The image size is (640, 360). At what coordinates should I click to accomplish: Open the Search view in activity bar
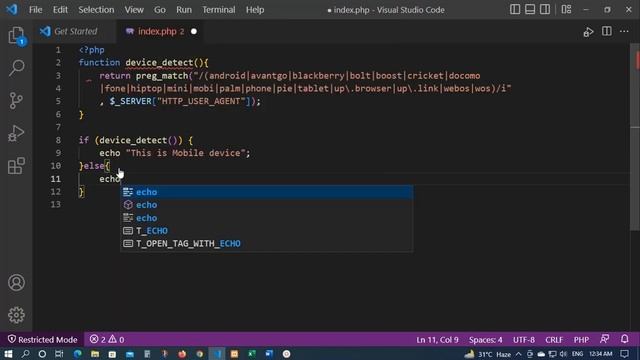[16, 68]
